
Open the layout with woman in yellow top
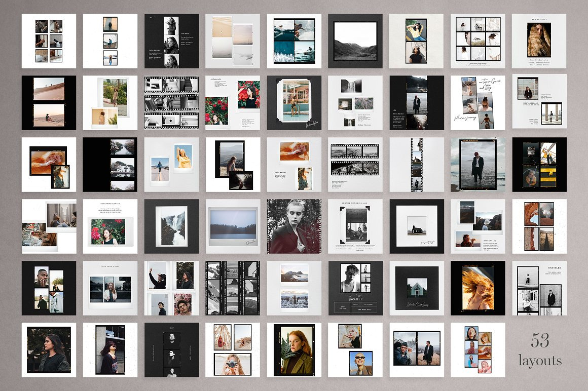pos(417,41)
